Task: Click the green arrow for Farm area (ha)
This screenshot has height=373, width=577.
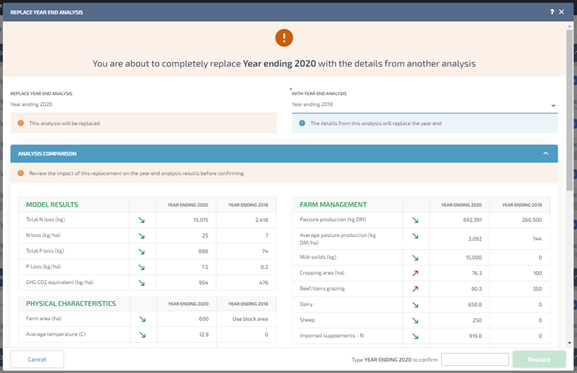Action: coord(142,319)
